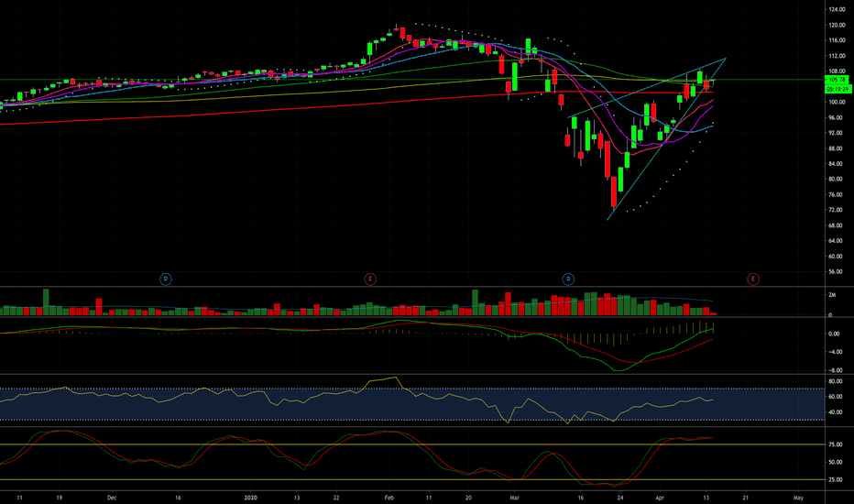Select the Mar date axis label
Screen dimensions: 854x504
(515, 498)
